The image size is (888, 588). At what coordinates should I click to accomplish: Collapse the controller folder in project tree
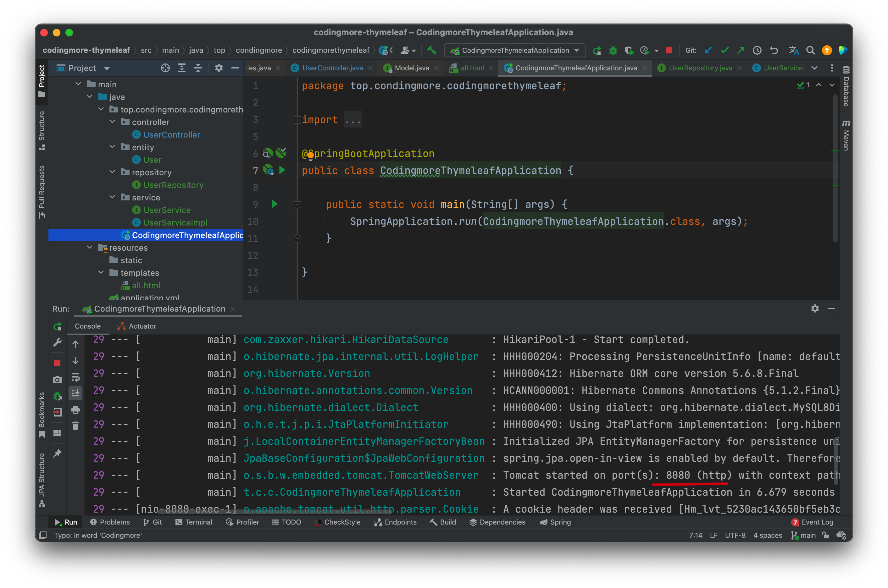point(112,122)
